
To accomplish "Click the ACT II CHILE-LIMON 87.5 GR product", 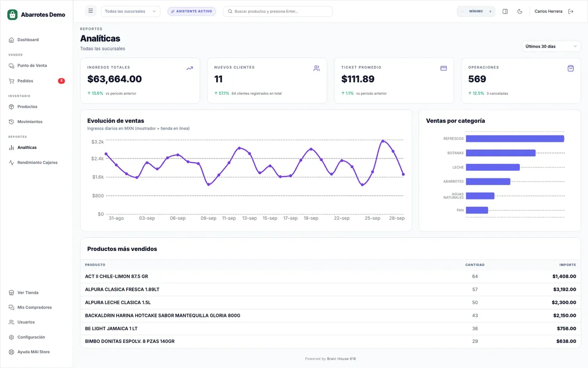I will [x=116, y=276].
